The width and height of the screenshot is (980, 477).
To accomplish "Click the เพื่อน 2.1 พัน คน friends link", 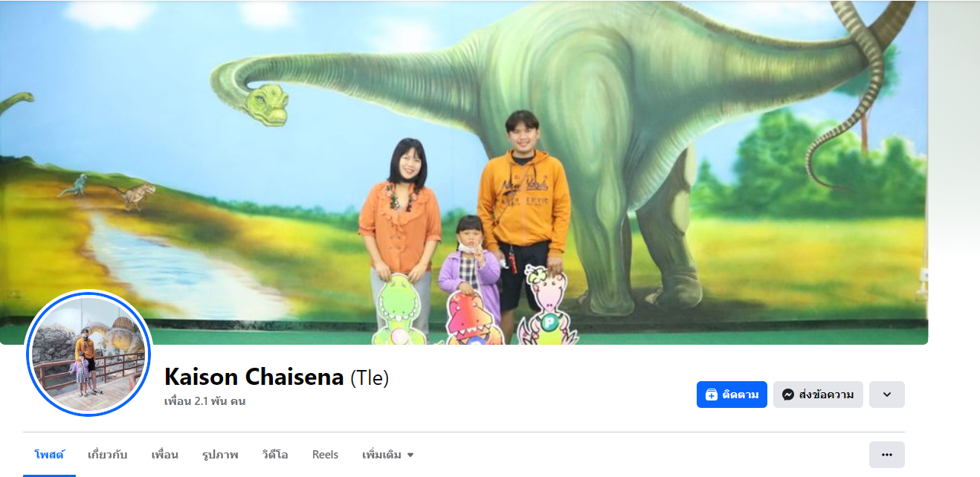I will tap(205, 401).
